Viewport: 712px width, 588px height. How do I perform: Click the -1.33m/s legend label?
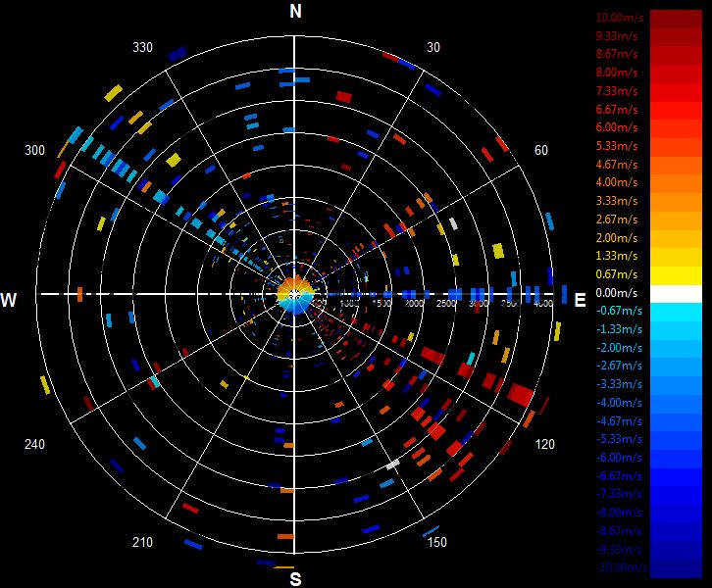coord(619,329)
